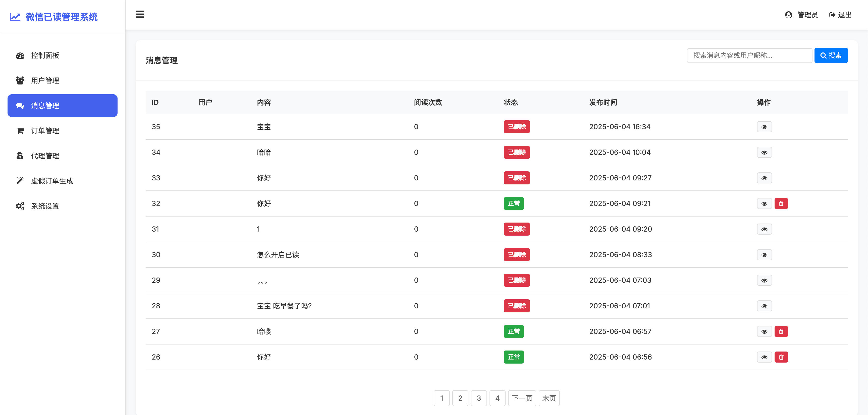
Task: Click the blue 搜索 button
Action: point(831,55)
